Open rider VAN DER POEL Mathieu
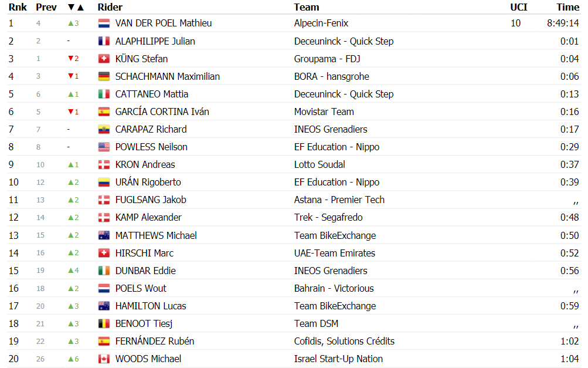This screenshot has width=588, height=368. [164, 23]
